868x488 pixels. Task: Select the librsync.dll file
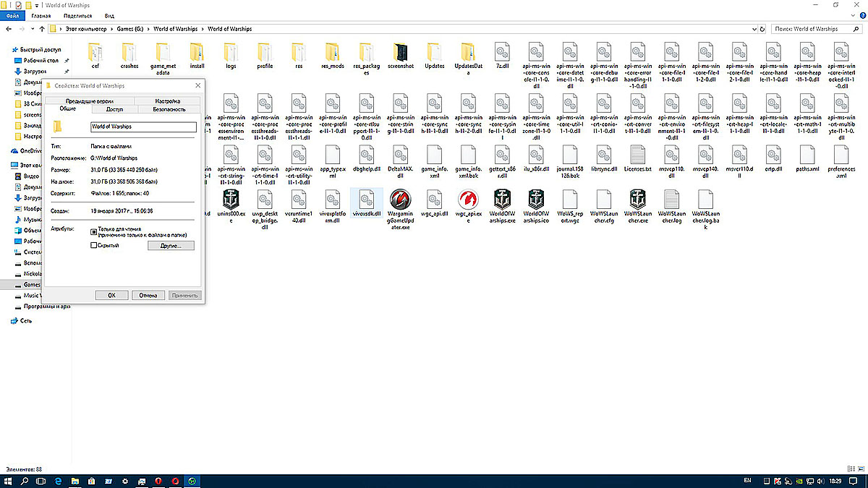[x=603, y=158]
